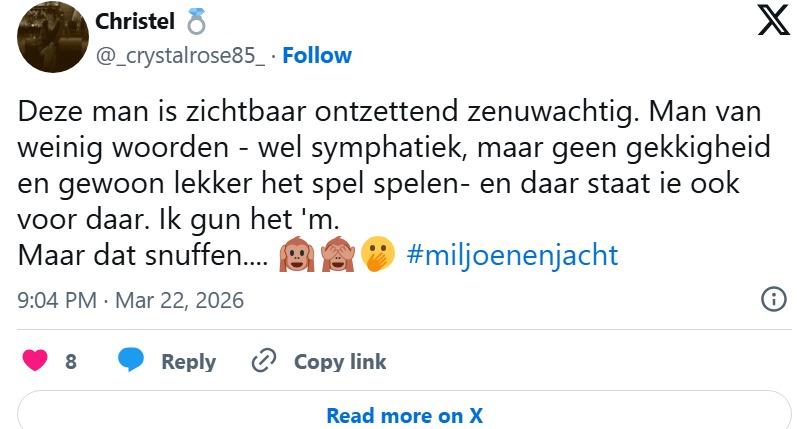Open the 9:04 PM Mar 22 timestamp
This screenshot has height=429, width=798.
[x=131, y=300]
